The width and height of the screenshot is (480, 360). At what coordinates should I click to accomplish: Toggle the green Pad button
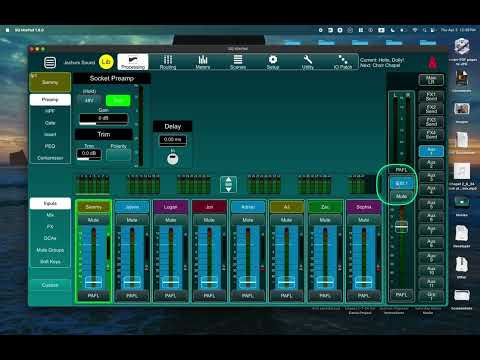(x=118, y=100)
